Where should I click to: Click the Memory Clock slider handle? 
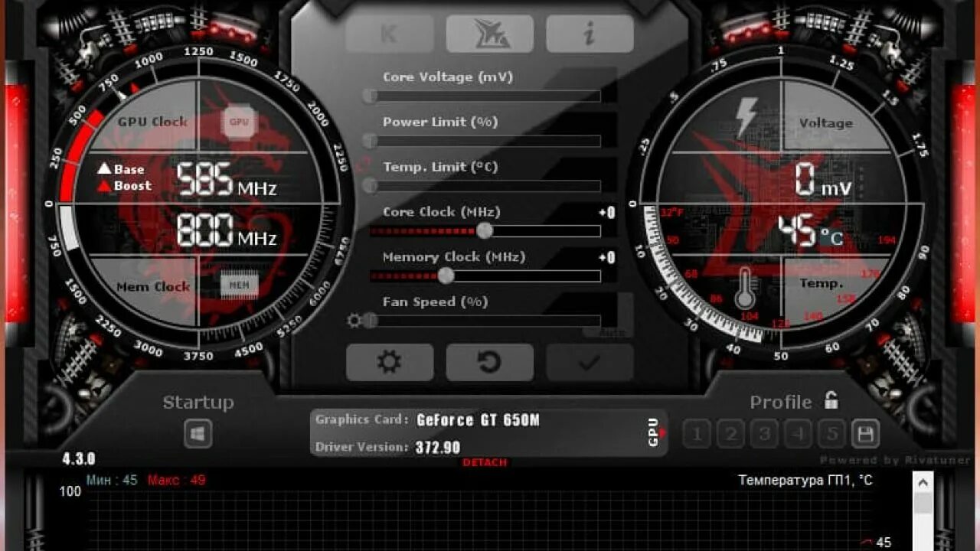tap(446, 275)
